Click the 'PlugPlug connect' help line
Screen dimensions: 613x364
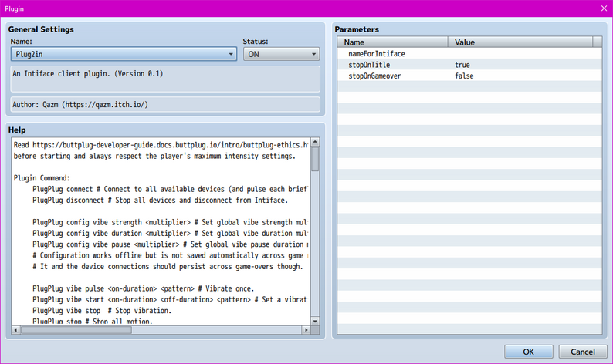click(x=170, y=189)
